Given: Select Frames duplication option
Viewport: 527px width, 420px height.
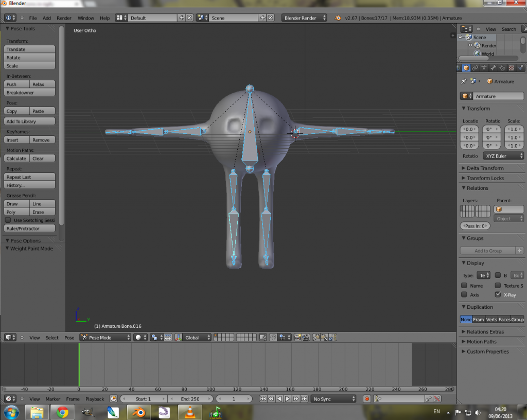Looking at the screenshot, I should [x=478, y=320].
